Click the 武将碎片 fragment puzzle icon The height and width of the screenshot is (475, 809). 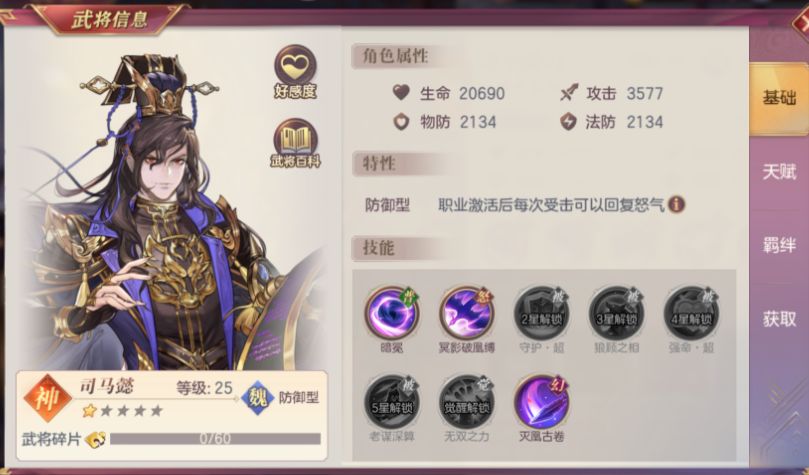coord(95,439)
